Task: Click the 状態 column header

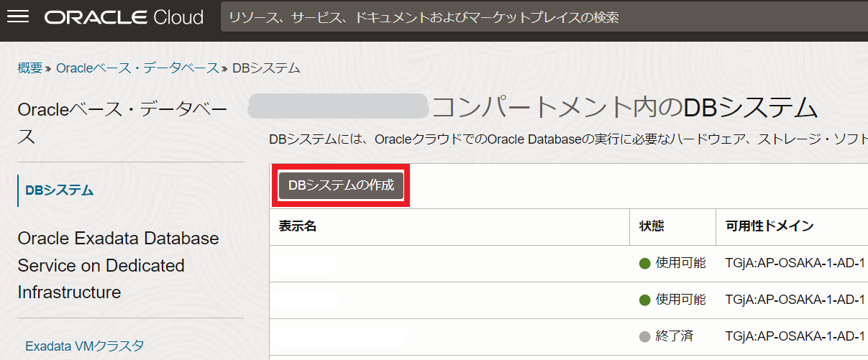Action: (652, 226)
